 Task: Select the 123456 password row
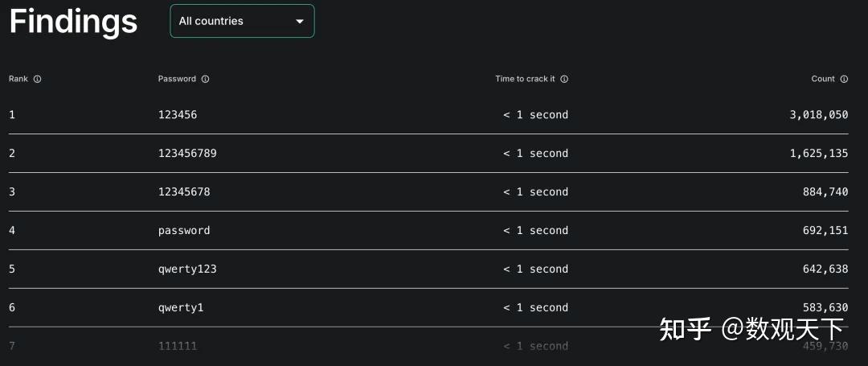click(x=428, y=115)
